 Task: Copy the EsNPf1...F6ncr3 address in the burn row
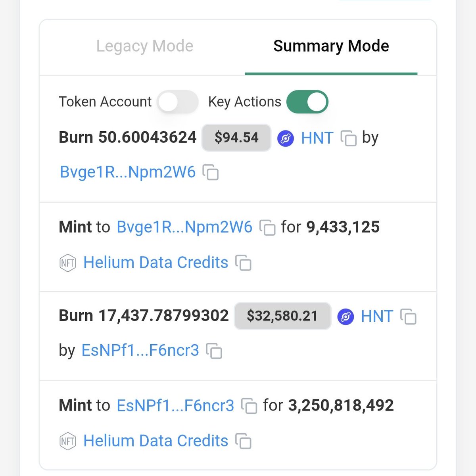click(214, 351)
